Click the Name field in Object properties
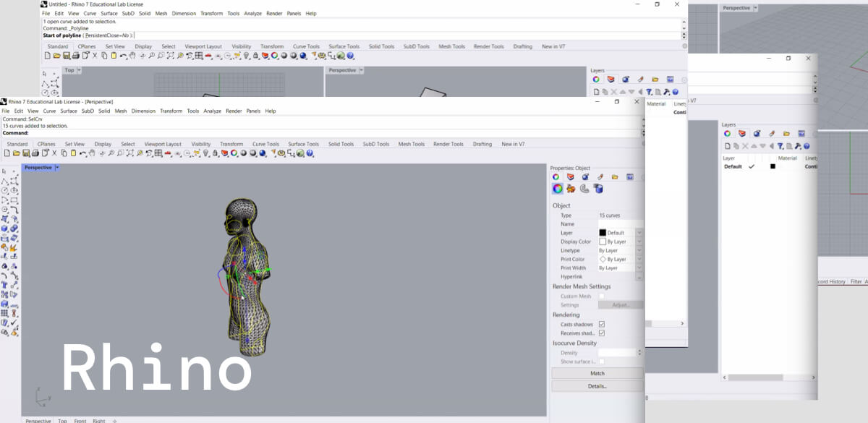Image resolution: width=868 pixels, height=423 pixels. tap(621, 224)
